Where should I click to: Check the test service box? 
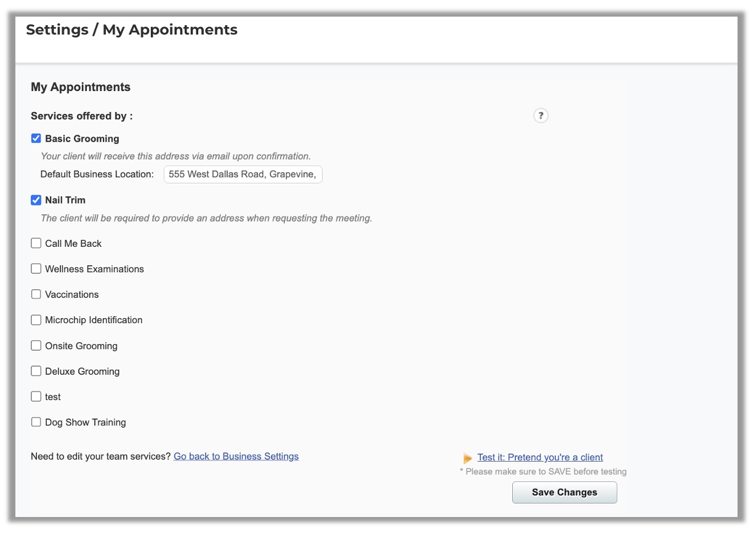coord(36,397)
